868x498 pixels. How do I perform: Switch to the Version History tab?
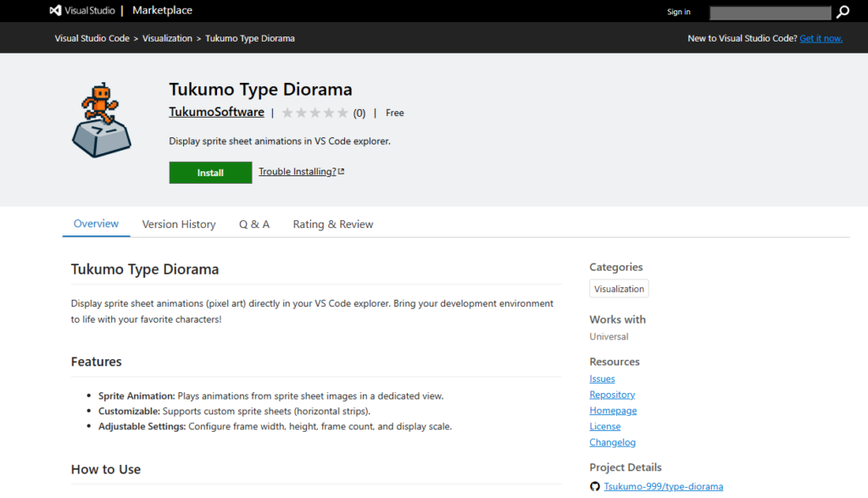click(179, 224)
